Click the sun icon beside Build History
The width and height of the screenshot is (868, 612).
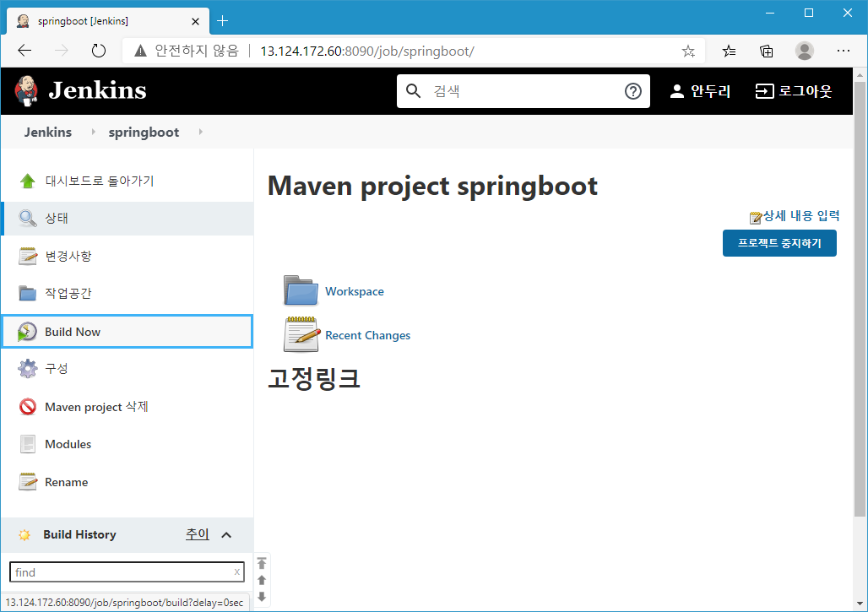pyautogui.click(x=24, y=535)
